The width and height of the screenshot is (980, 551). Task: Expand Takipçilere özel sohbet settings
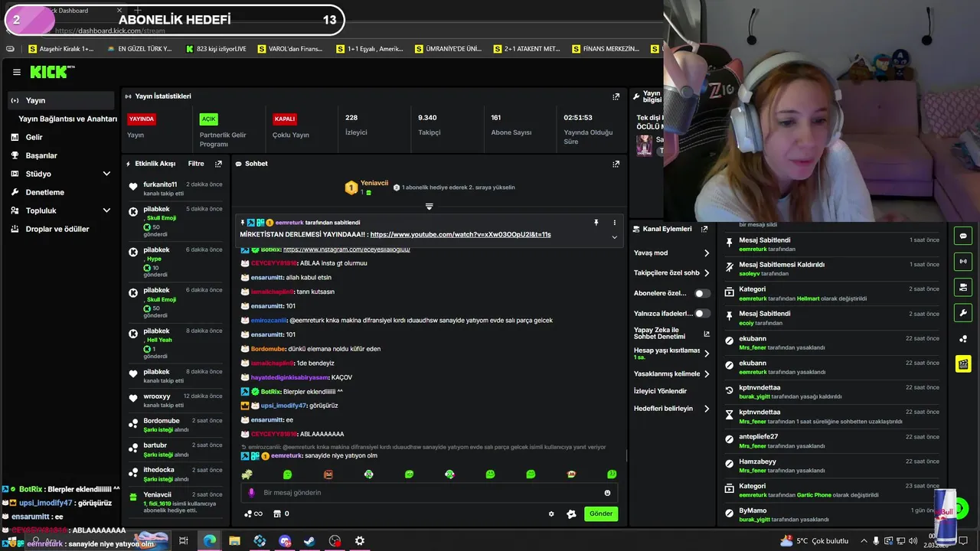point(672,272)
